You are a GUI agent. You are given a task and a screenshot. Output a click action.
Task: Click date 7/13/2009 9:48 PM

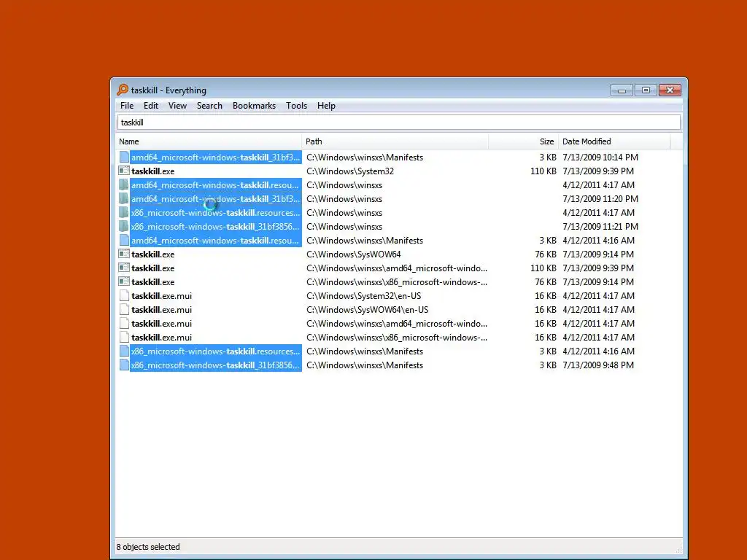tap(598, 365)
